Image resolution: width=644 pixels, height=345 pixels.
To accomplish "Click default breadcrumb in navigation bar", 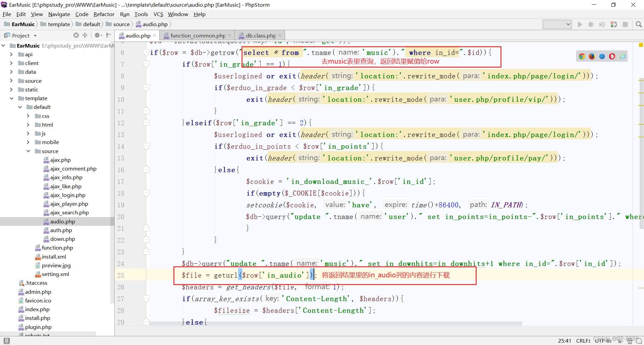I will click(88, 24).
